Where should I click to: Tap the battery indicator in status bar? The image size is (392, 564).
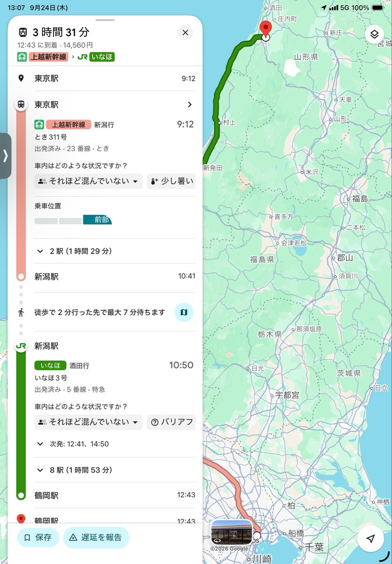377,8
